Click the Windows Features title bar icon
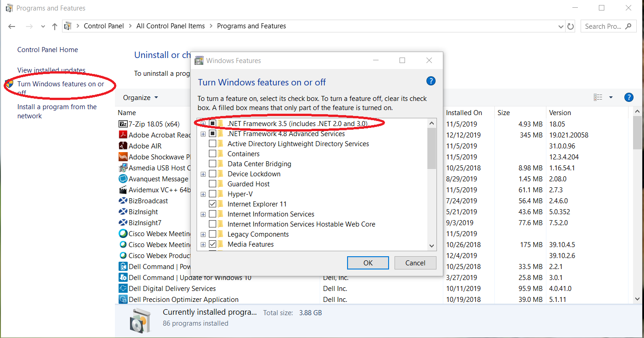This screenshot has height=338, width=644. pos(199,60)
